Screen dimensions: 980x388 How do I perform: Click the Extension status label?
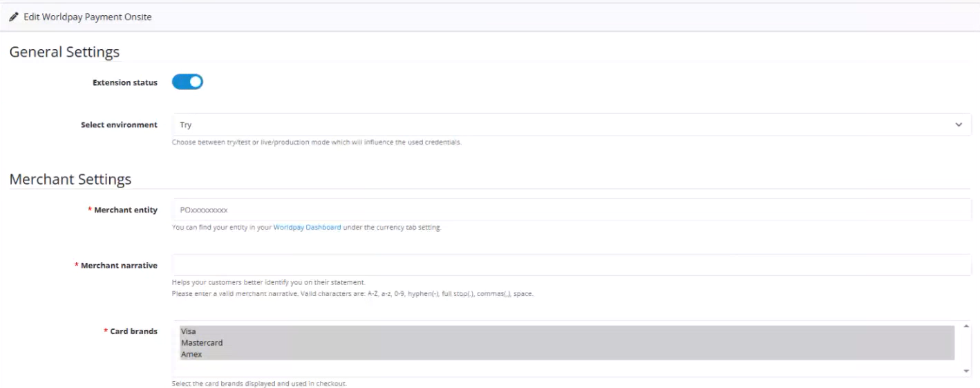pos(125,83)
